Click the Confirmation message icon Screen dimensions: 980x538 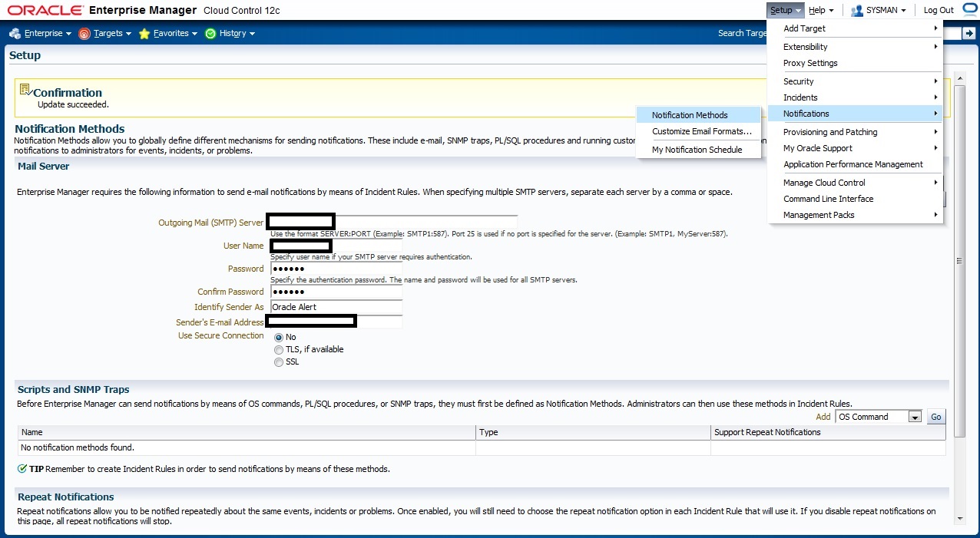25,91
